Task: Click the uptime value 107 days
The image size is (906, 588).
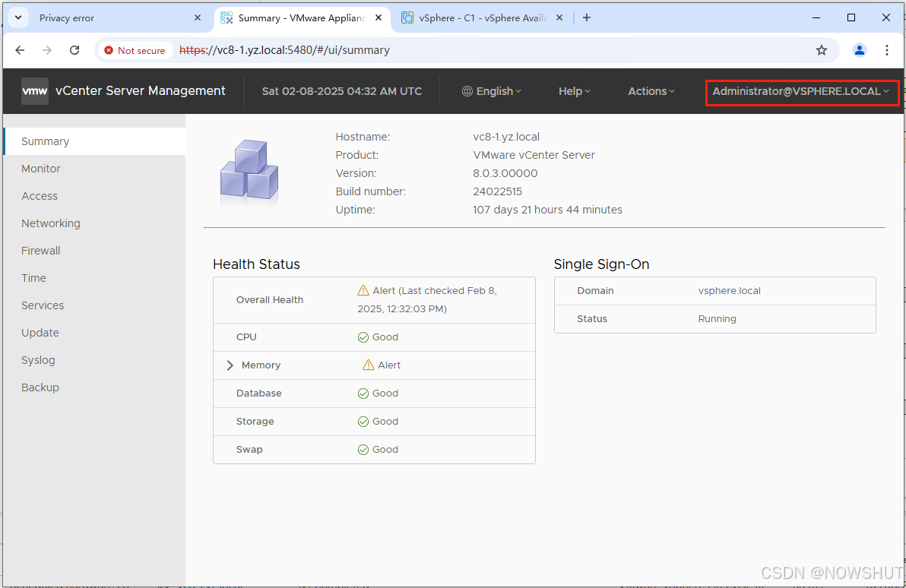Action: tap(547, 210)
